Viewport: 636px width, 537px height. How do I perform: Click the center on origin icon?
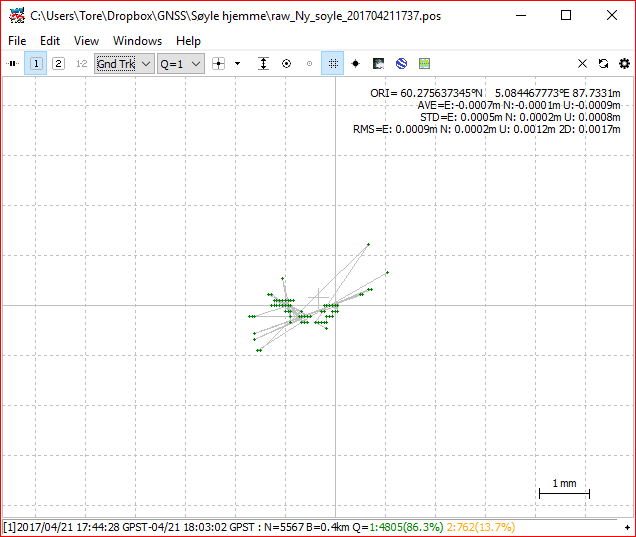click(218, 64)
